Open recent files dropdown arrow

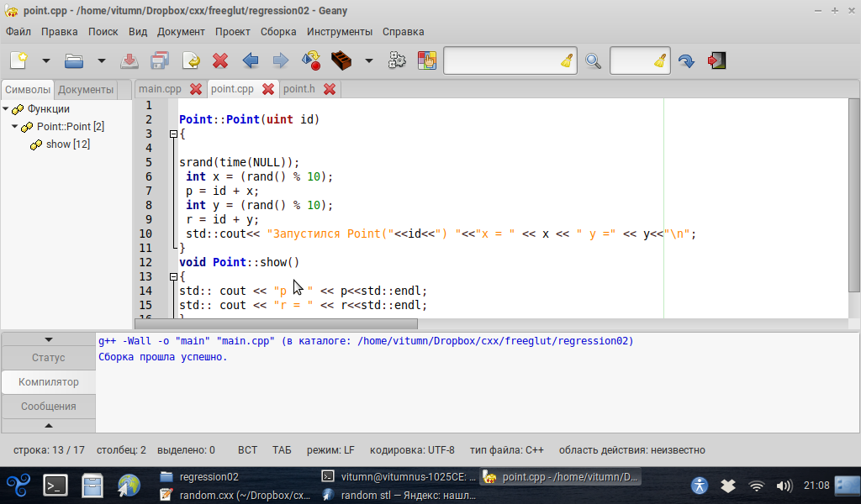pos(102,60)
